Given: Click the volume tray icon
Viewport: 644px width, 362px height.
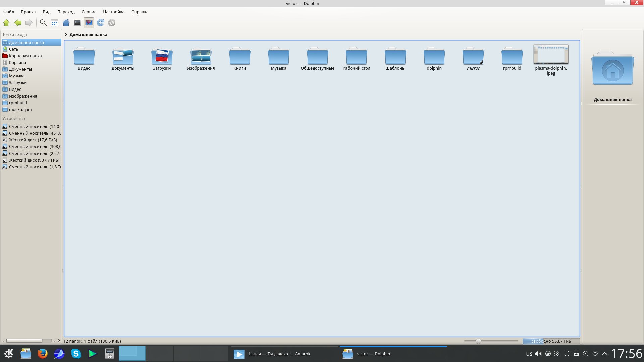Looking at the screenshot, I should coord(538,354).
